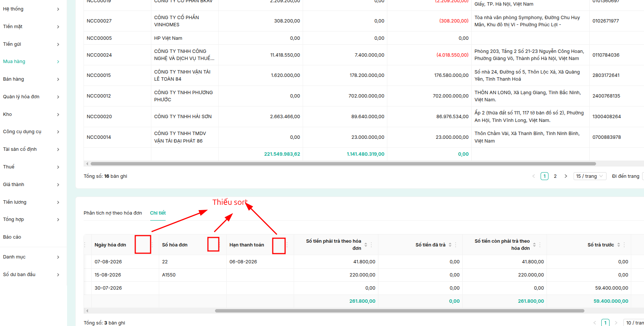Viewport: 644px width, 326px height.
Task: Select page 1 in upper pagination
Action: [x=544, y=176]
